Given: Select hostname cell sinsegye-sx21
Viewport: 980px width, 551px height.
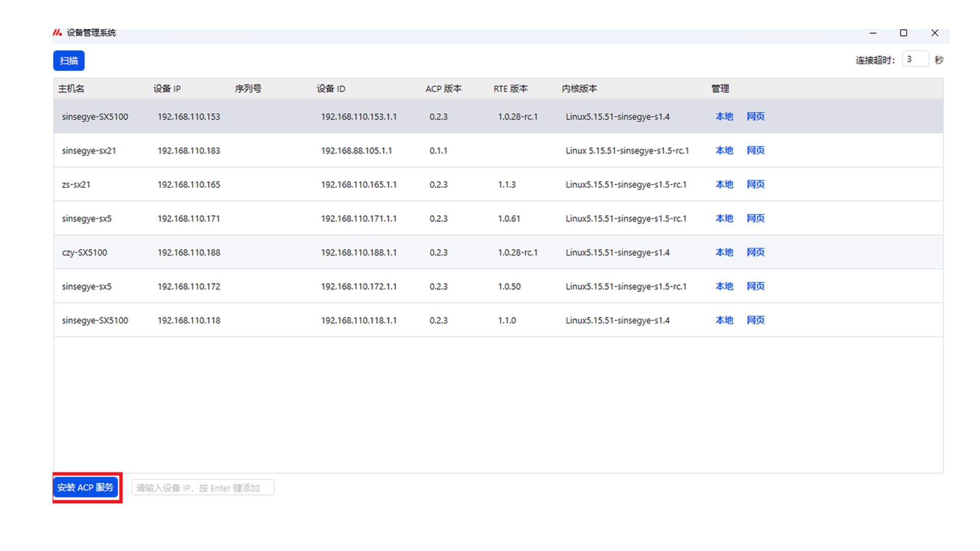Looking at the screenshot, I should pyautogui.click(x=89, y=151).
